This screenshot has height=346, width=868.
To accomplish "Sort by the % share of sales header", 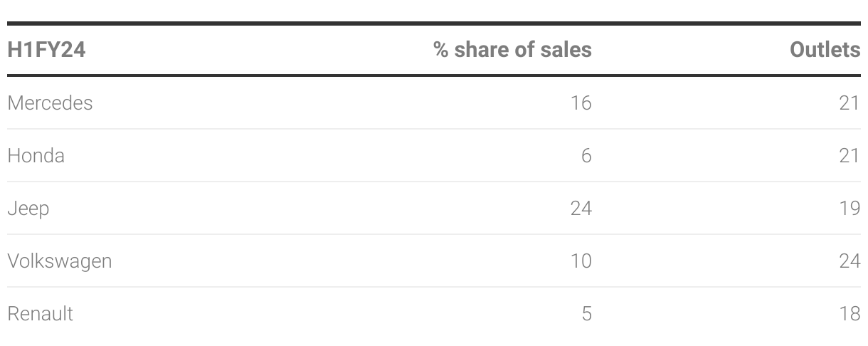I will [512, 50].
